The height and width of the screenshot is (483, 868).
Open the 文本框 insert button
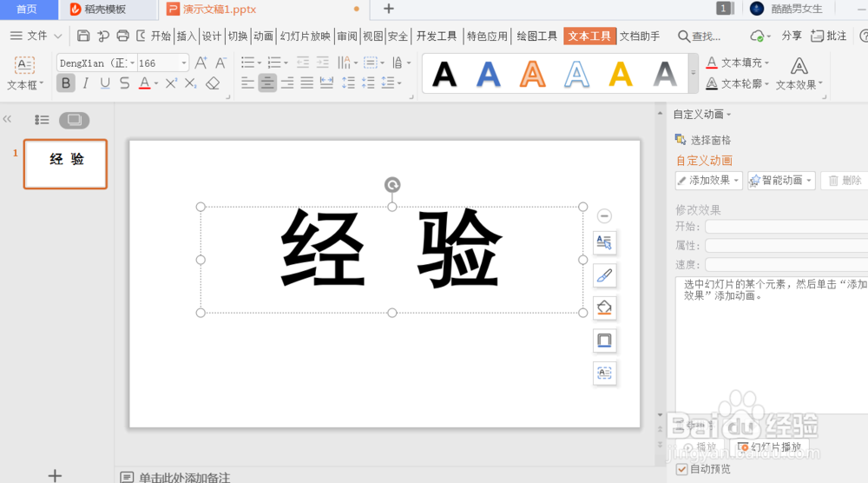point(24,74)
